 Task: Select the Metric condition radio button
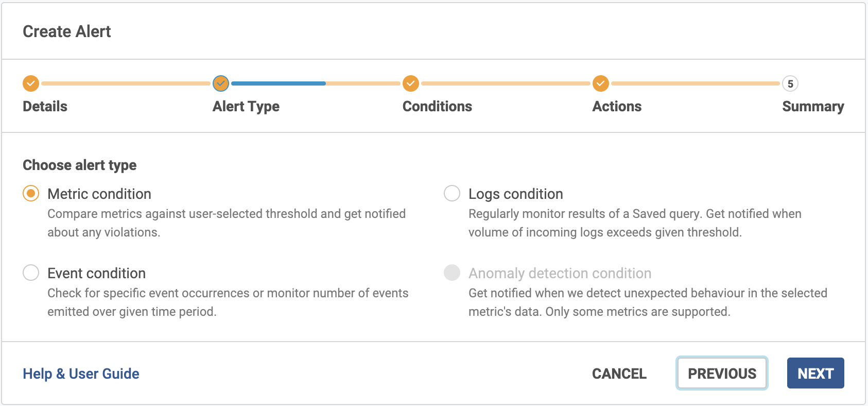pos(31,194)
